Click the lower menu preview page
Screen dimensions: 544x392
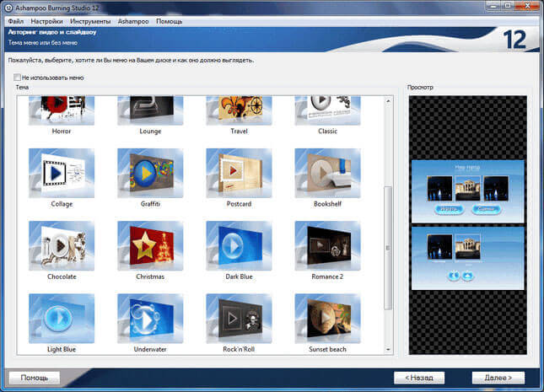click(x=468, y=258)
